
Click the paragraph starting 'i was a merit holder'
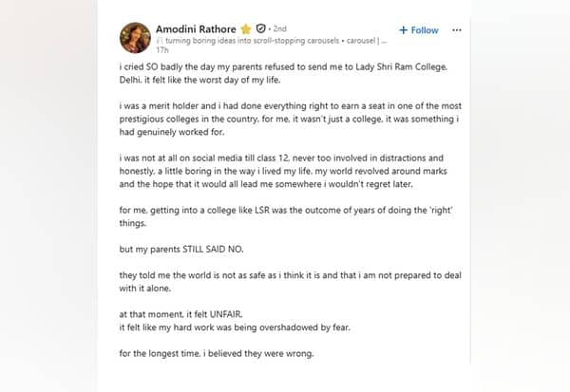tap(290, 119)
